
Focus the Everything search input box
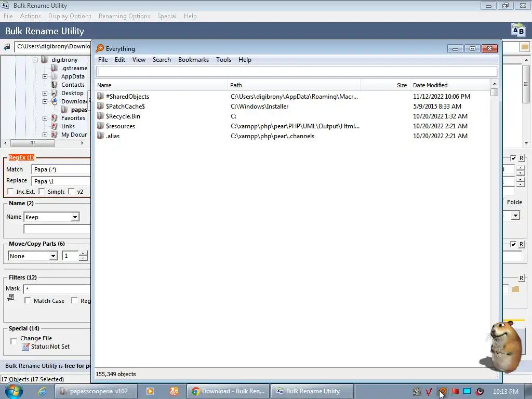click(x=297, y=71)
